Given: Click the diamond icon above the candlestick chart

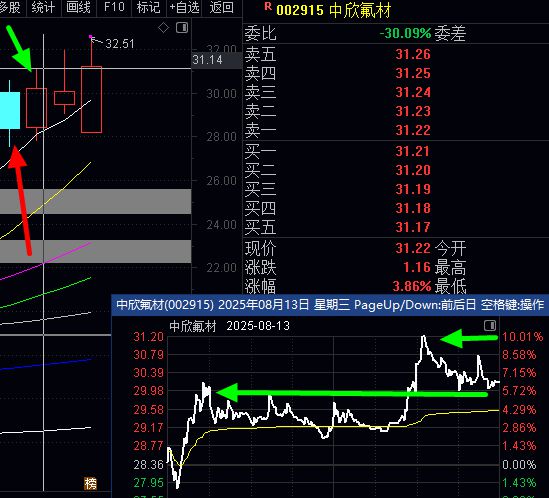Looking at the screenshot, I should (x=164, y=28).
